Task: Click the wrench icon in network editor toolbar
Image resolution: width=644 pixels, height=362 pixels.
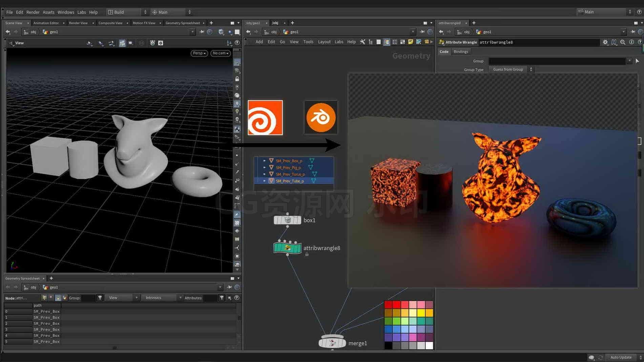Action: tap(362, 42)
